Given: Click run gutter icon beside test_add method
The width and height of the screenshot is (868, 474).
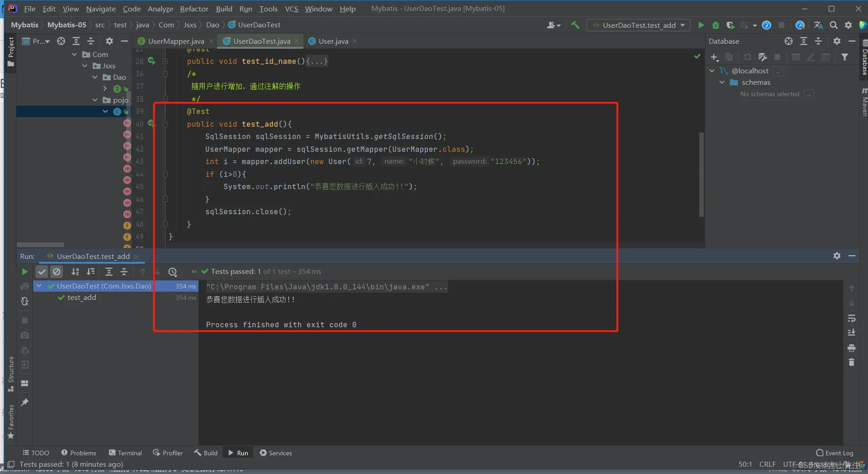Looking at the screenshot, I should [x=151, y=124].
